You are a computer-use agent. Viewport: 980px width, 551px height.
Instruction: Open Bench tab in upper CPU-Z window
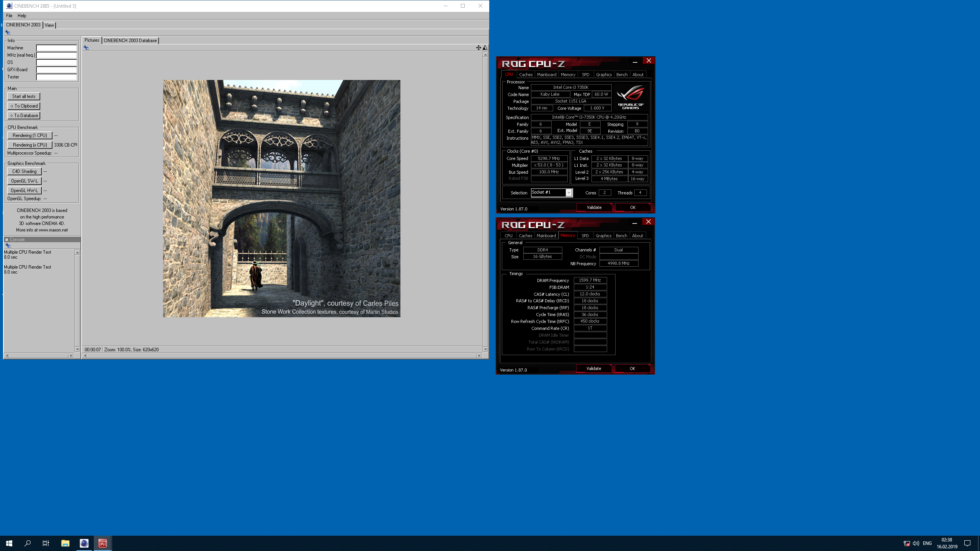(x=622, y=75)
